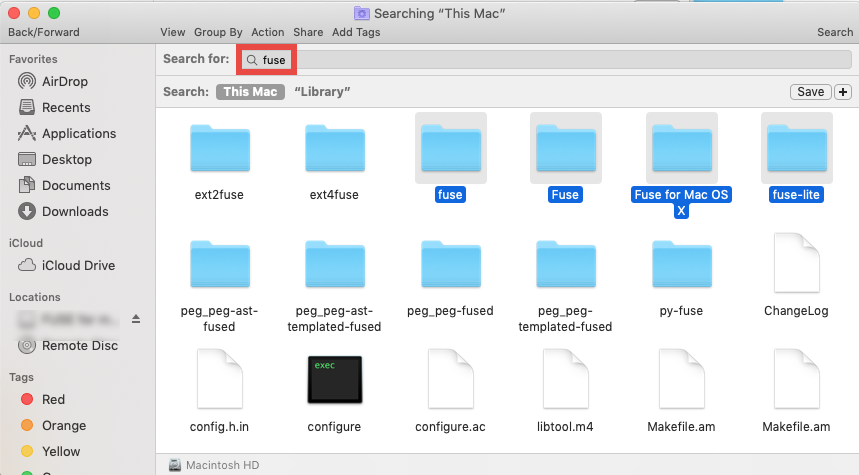
Task: Select the first Makefile.am file left of the other
Action: pyautogui.click(x=682, y=379)
